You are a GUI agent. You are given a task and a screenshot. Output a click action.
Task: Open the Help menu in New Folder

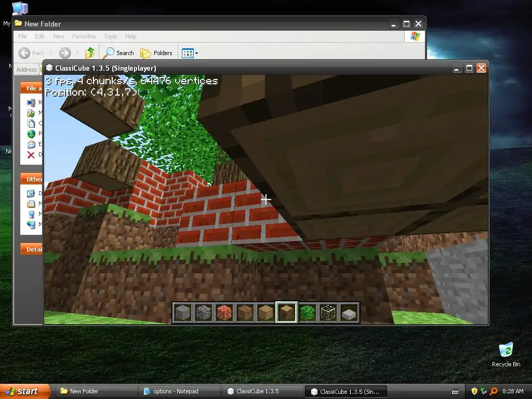[130, 36]
